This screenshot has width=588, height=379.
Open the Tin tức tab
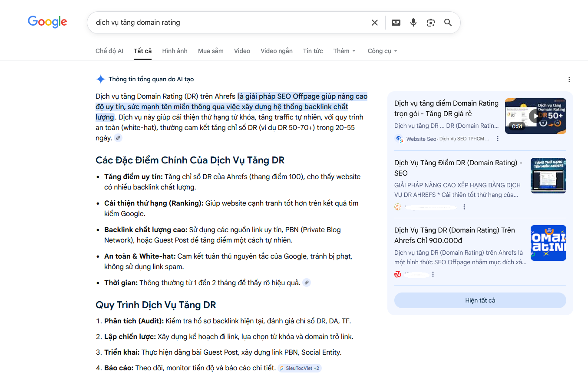point(313,51)
